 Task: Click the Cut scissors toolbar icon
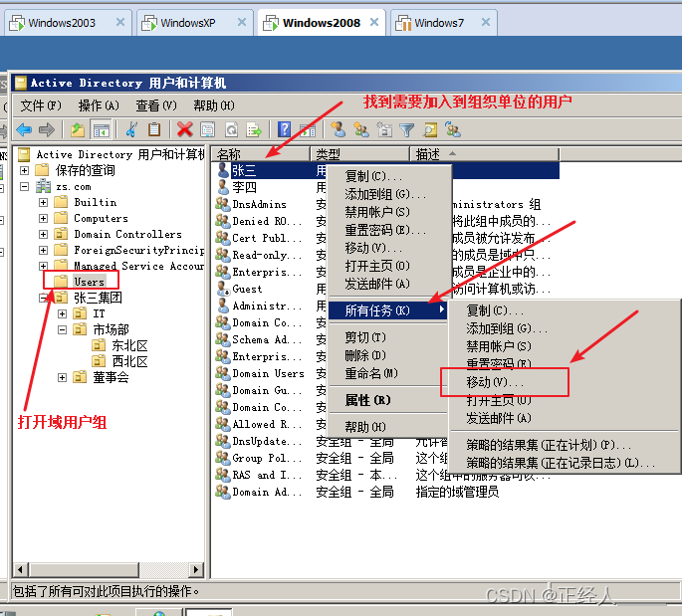pyautogui.click(x=131, y=129)
